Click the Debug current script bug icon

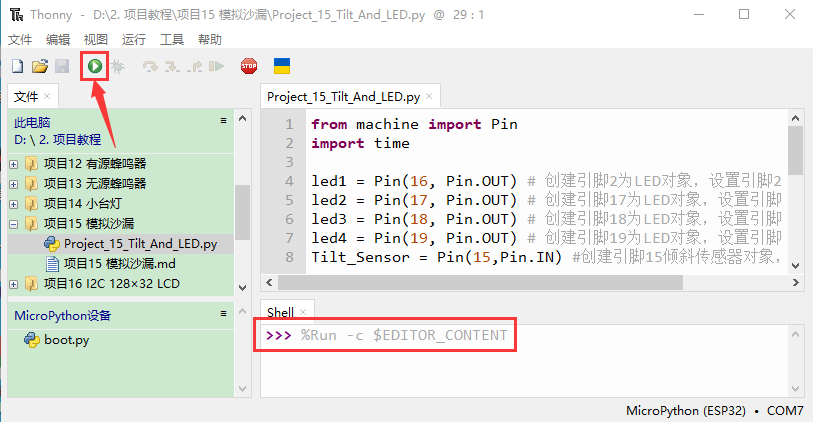[x=117, y=66]
